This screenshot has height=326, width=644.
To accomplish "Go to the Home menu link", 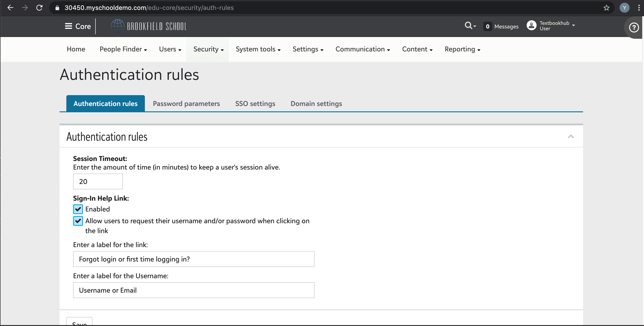I will [76, 49].
